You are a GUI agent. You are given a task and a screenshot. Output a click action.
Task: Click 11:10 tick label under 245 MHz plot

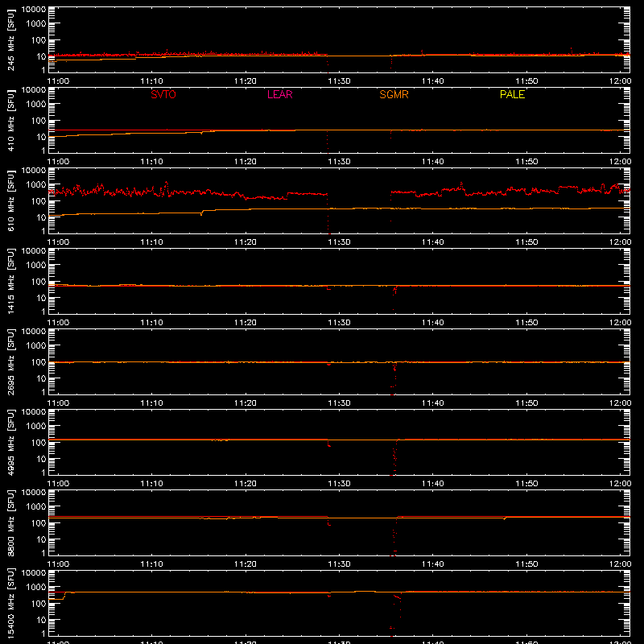click(x=152, y=81)
